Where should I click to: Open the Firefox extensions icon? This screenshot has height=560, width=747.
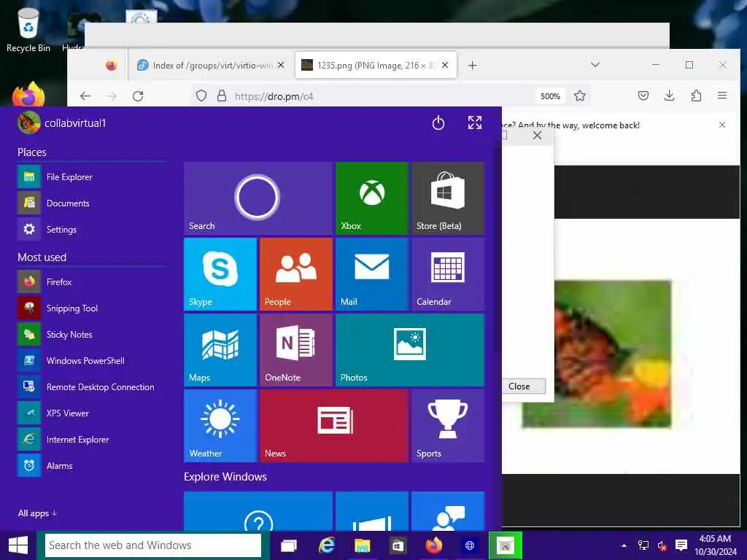(696, 96)
